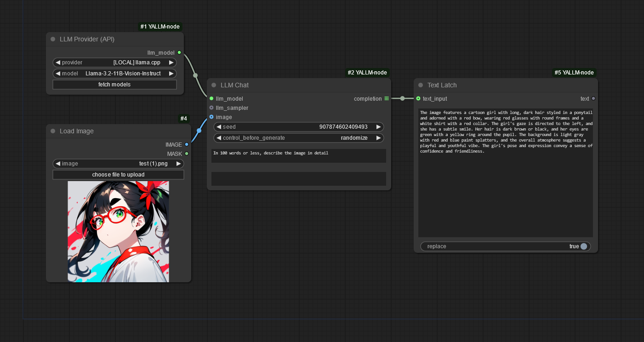644x342 pixels.
Task: Click the #1 YALLM-node badge
Action: pos(160,27)
